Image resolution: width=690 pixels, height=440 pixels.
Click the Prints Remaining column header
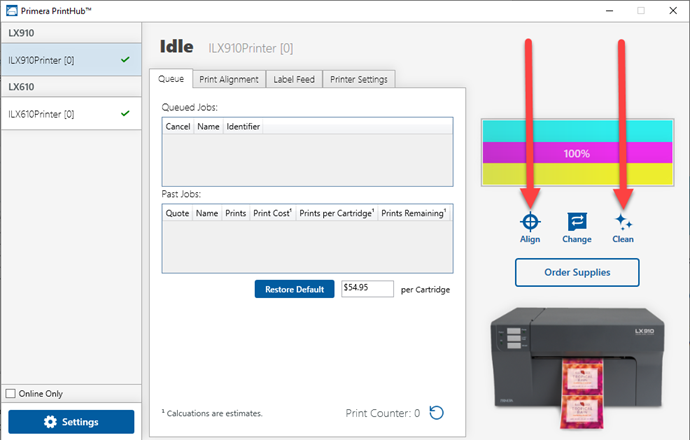pyautogui.click(x=414, y=213)
